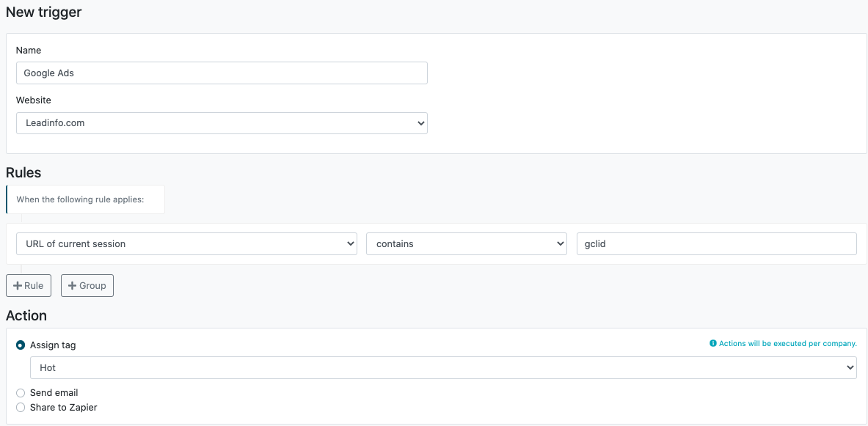Image resolution: width=868 pixels, height=426 pixels.
Task: Click the Name field label
Action: click(29, 51)
